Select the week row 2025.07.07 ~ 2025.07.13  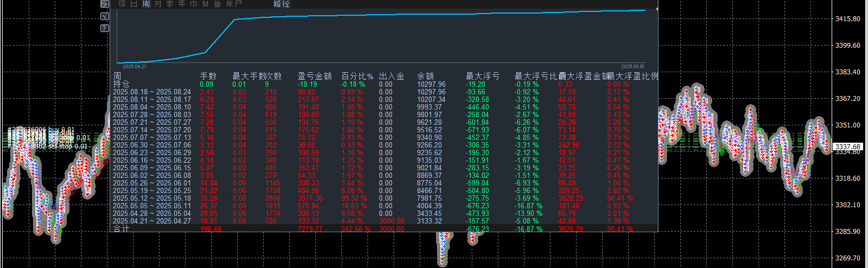(152, 137)
